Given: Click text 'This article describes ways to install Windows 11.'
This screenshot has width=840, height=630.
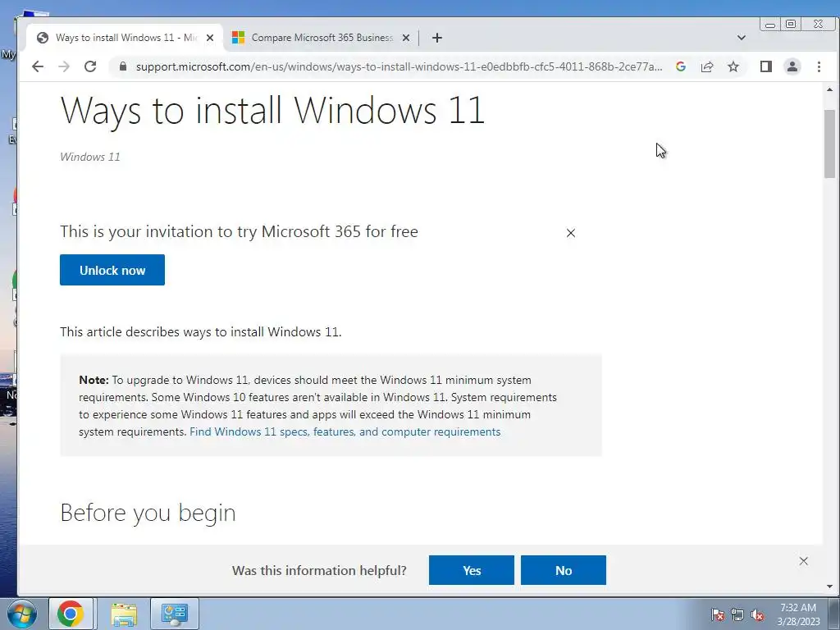Looking at the screenshot, I should [x=200, y=332].
